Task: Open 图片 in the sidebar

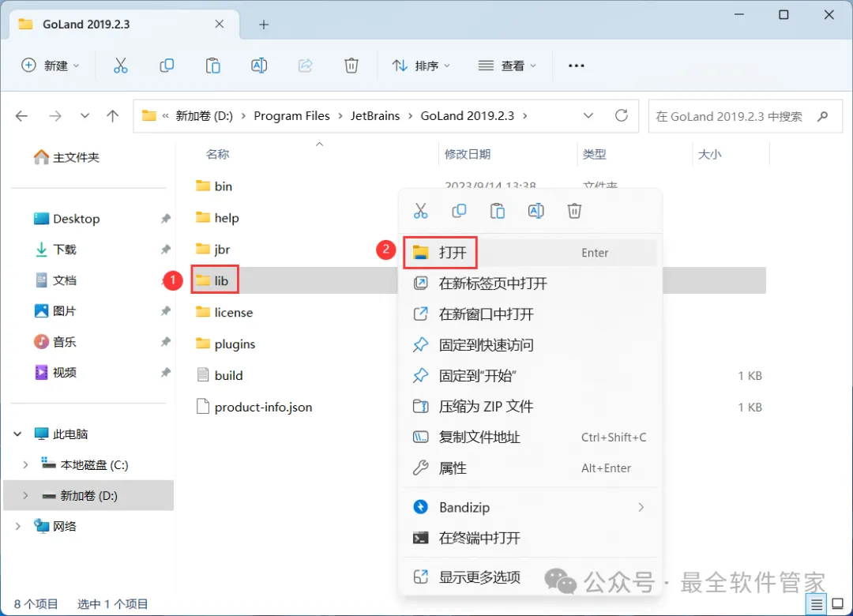Action: (55, 311)
